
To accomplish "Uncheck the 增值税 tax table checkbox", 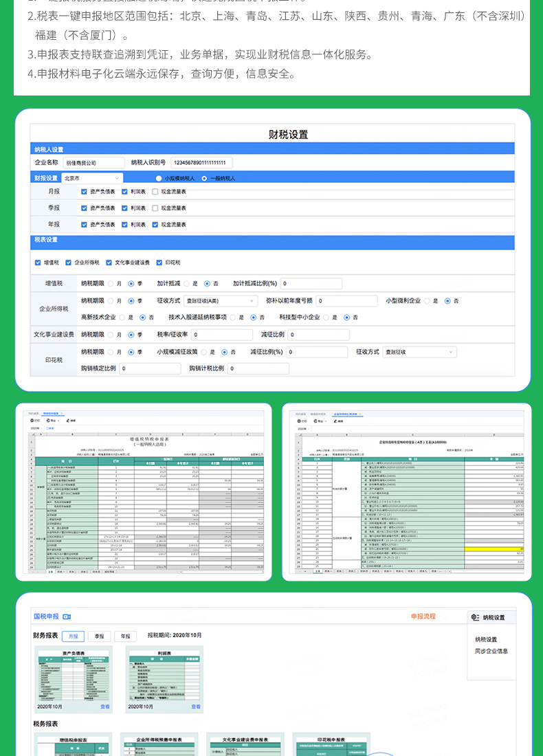I will coord(38,263).
